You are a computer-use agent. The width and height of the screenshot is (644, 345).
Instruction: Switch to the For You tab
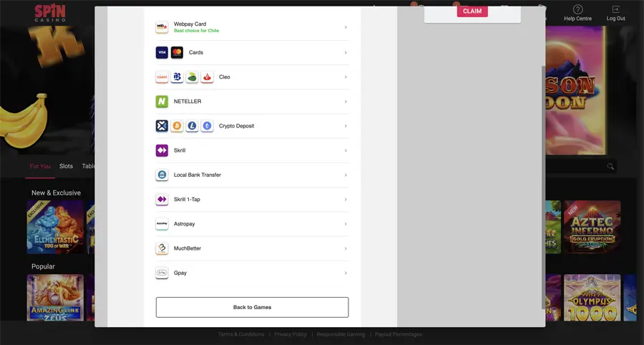pos(40,166)
